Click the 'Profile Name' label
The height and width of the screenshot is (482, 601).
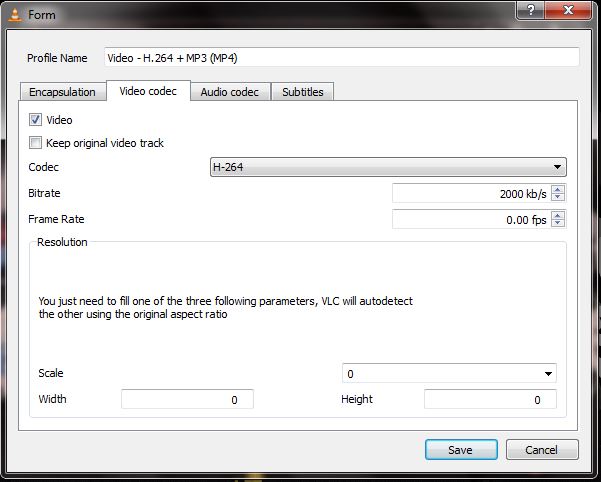coord(57,58)
